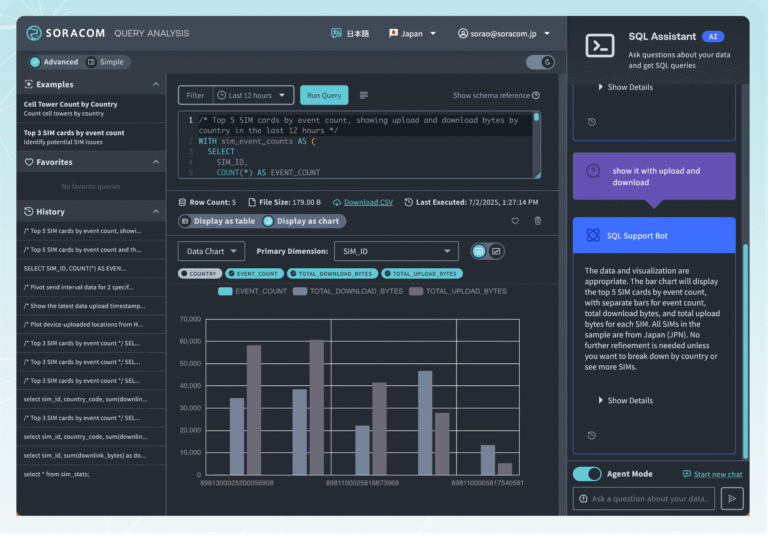Click Ask a question about your data input

644,498
